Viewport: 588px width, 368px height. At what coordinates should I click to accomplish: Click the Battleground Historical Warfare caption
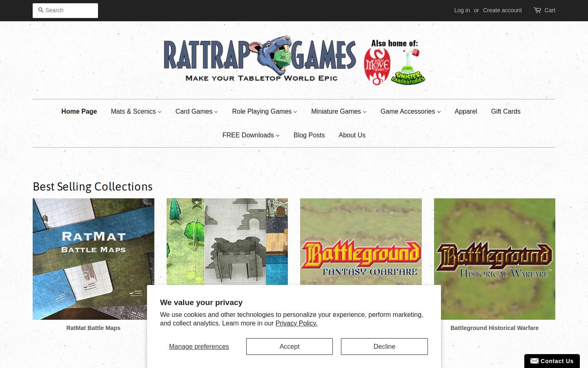tap(494, 328)
